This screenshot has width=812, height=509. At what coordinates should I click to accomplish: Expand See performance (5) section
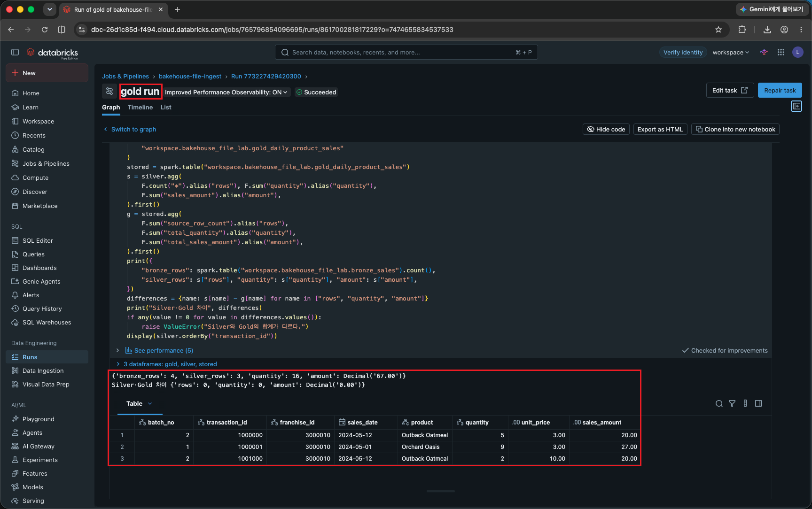[x=159, y=350]
